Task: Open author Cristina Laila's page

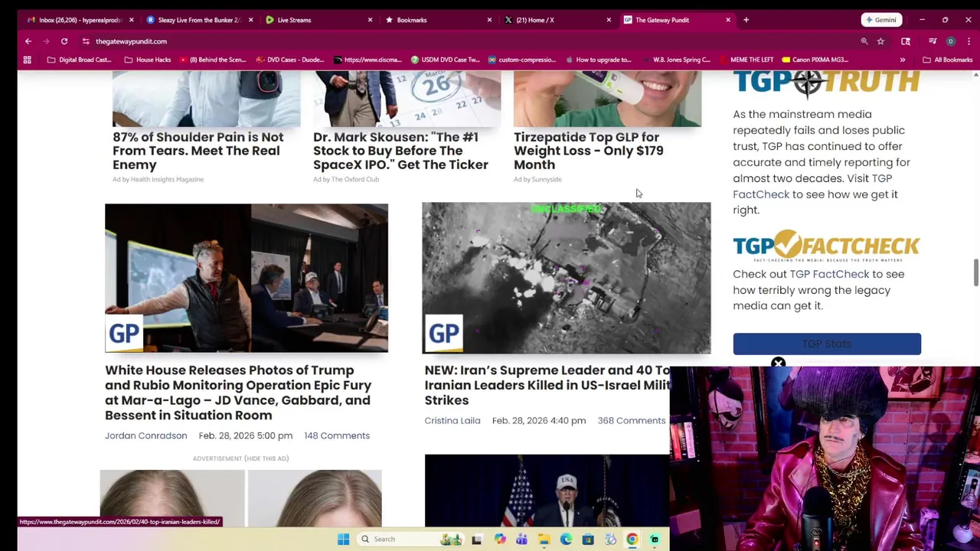Action: point(452,420)
